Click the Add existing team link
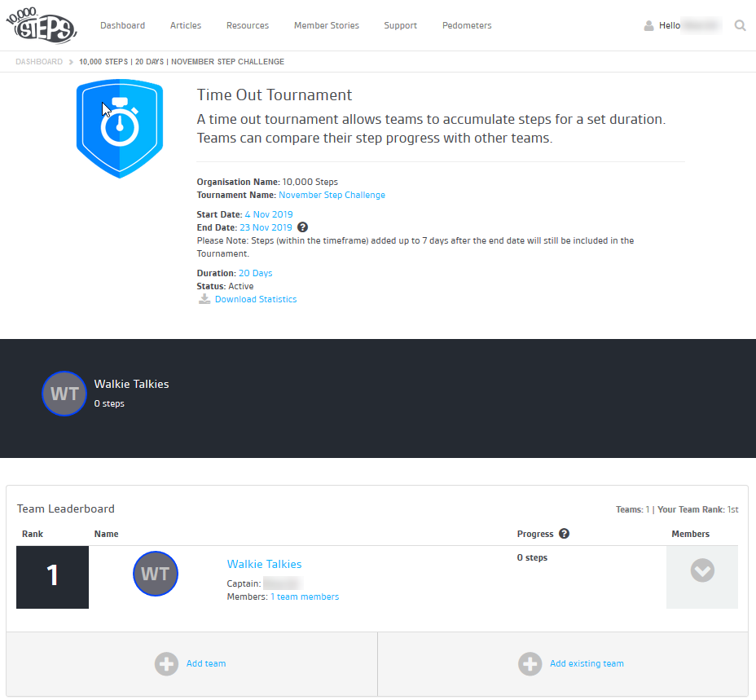 coord(587,664)
